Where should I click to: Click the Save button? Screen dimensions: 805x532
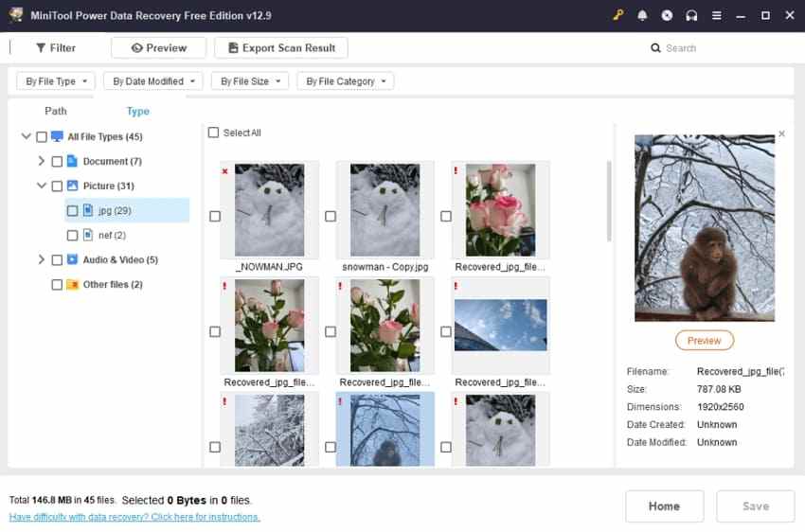click(756, 506)
